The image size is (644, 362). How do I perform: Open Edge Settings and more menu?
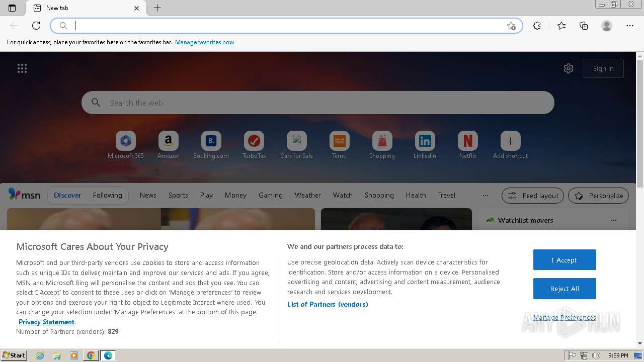[630, 26]
